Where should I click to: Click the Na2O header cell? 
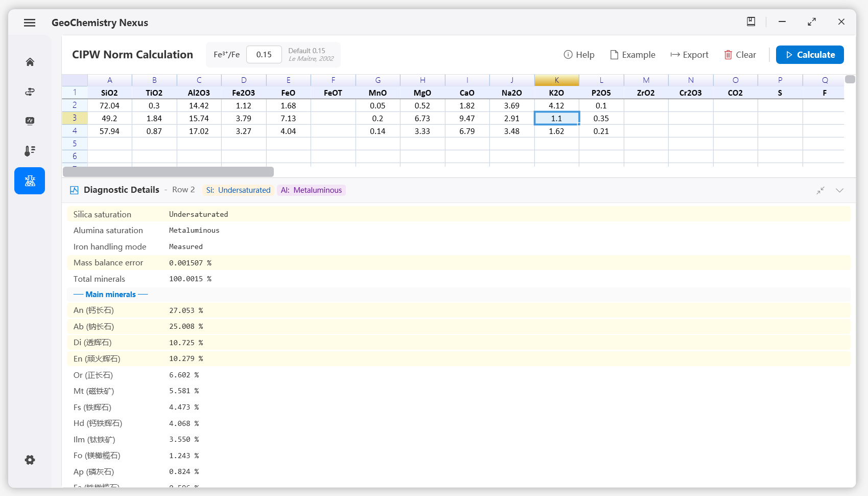pos(512,93)
